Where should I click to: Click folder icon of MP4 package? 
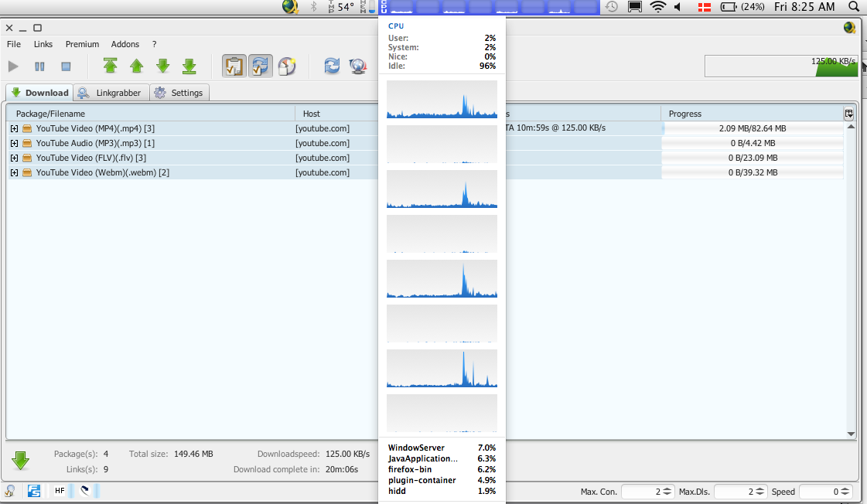(26, 128)
